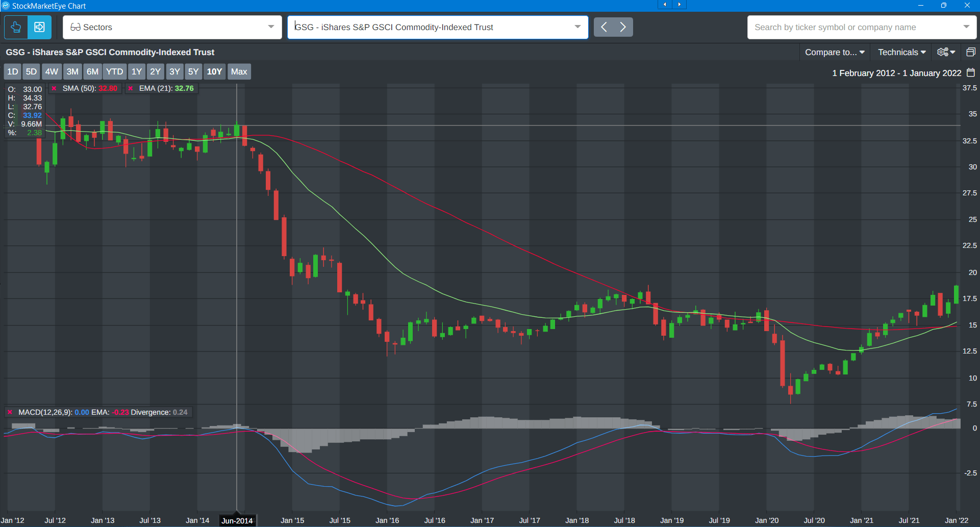Screen dimensions: 980x527
Task: Click the GSG chart title text
Action: point(110,52)
